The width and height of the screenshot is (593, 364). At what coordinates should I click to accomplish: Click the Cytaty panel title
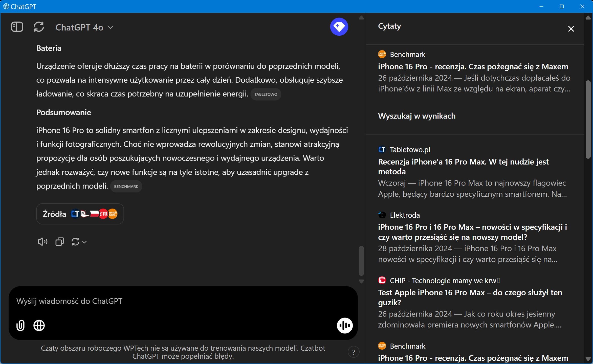[x=389, y=26]
